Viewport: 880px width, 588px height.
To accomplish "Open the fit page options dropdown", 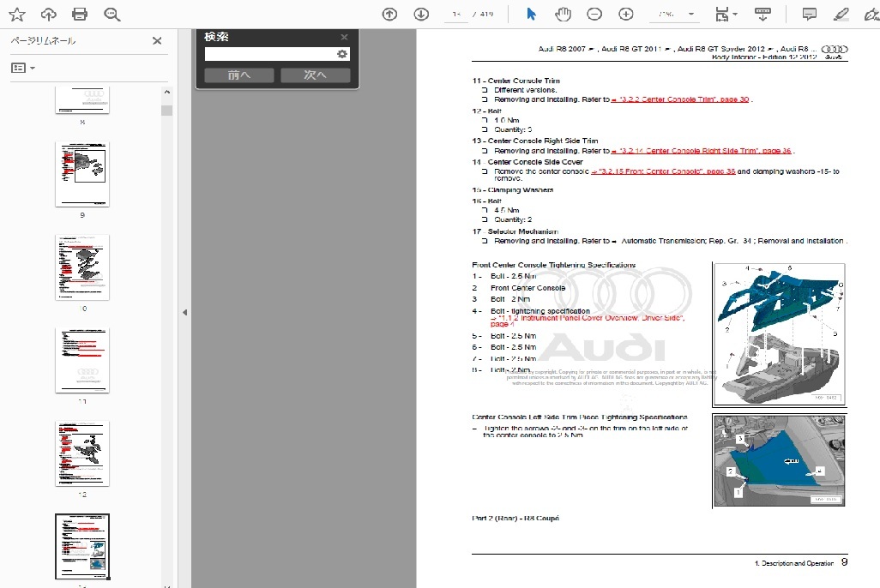I will coord(726,14).
